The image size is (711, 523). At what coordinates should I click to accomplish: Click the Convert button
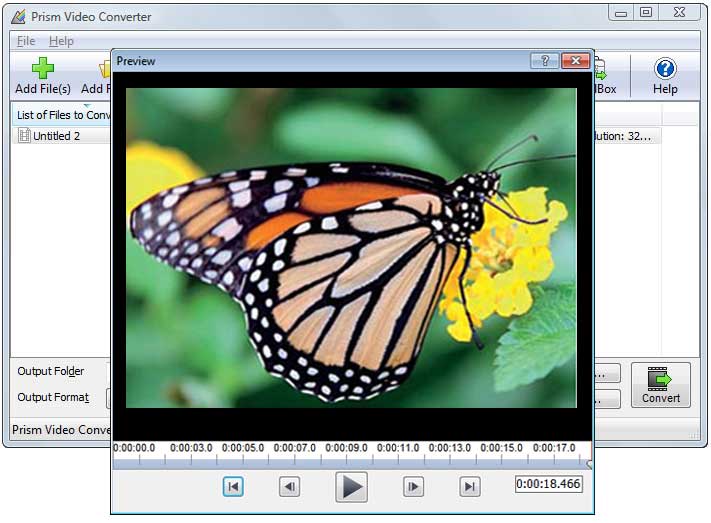[660, 385]
